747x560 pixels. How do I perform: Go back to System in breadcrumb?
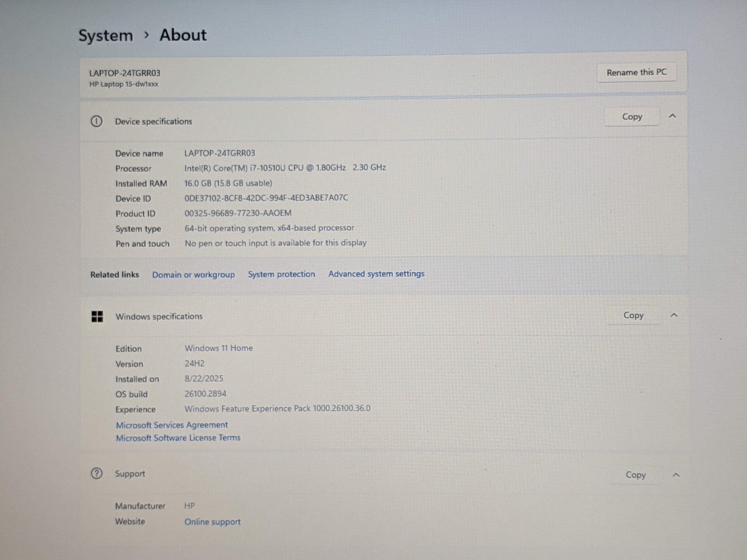pyautogui.click(x=106, y=35)
